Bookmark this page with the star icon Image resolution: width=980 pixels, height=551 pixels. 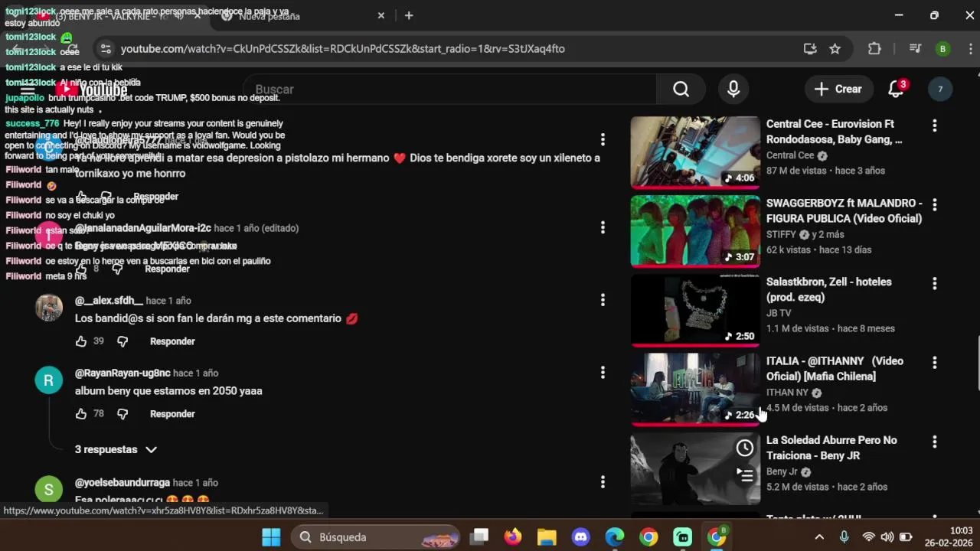[835, 49]
